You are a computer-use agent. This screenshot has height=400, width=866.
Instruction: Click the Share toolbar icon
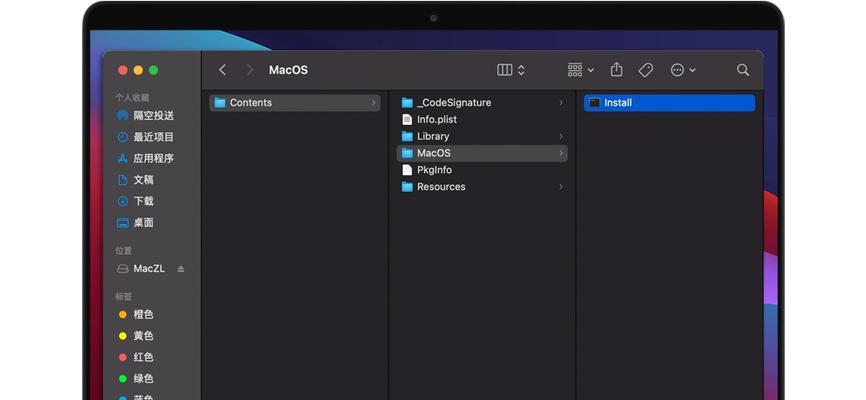point(616,70)
